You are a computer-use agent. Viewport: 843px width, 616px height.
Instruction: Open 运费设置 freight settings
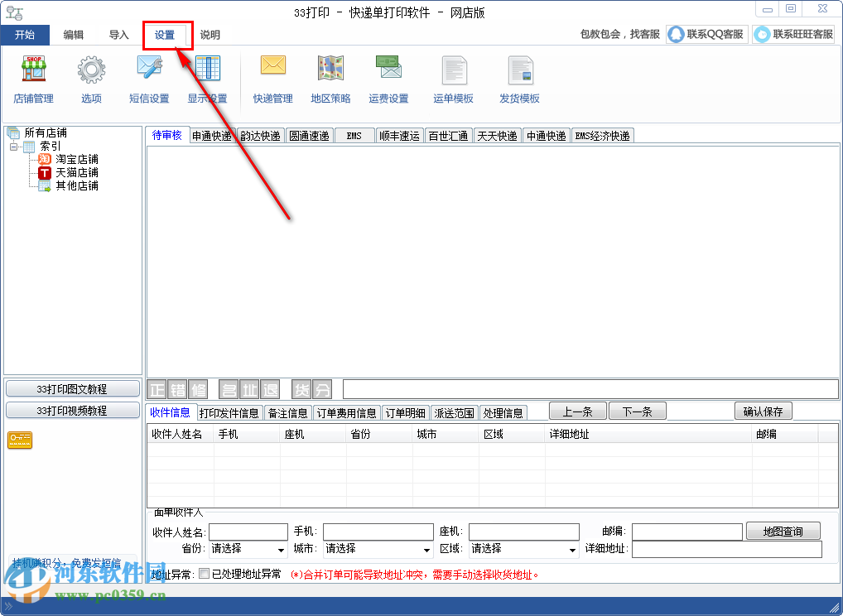pyautogui.click(x=388, y=79)
